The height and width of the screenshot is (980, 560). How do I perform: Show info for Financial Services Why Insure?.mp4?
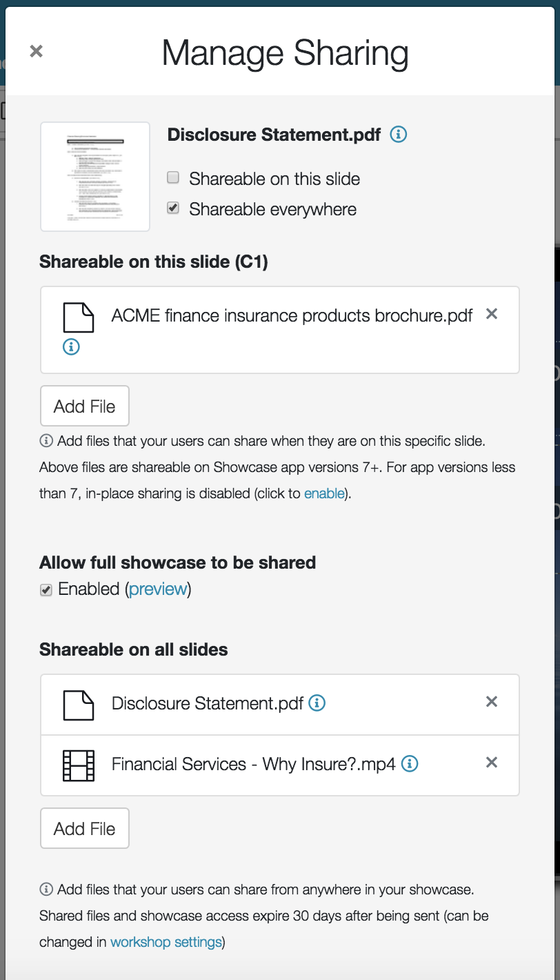click(410, 764)
